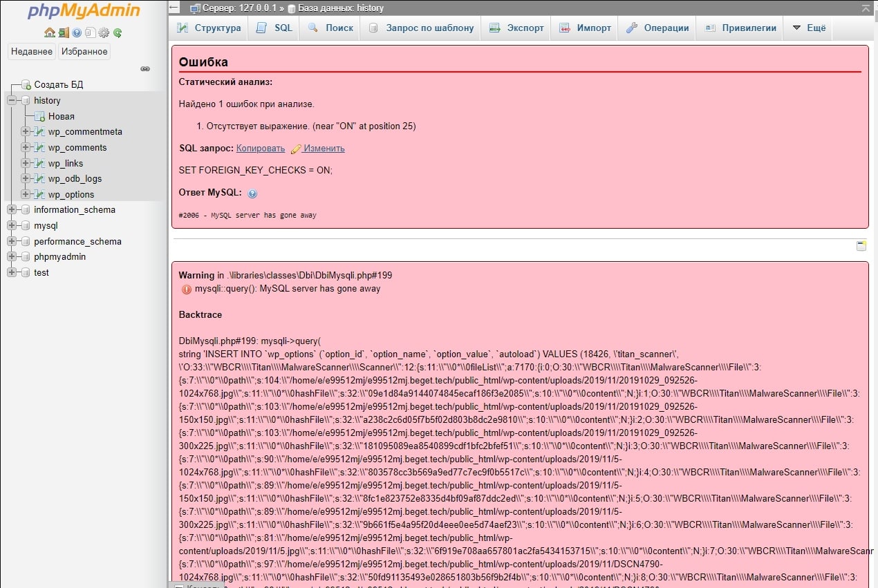Screen dimensions: 878x588
Task: Click the Копировать link
Action: (261, 149)
